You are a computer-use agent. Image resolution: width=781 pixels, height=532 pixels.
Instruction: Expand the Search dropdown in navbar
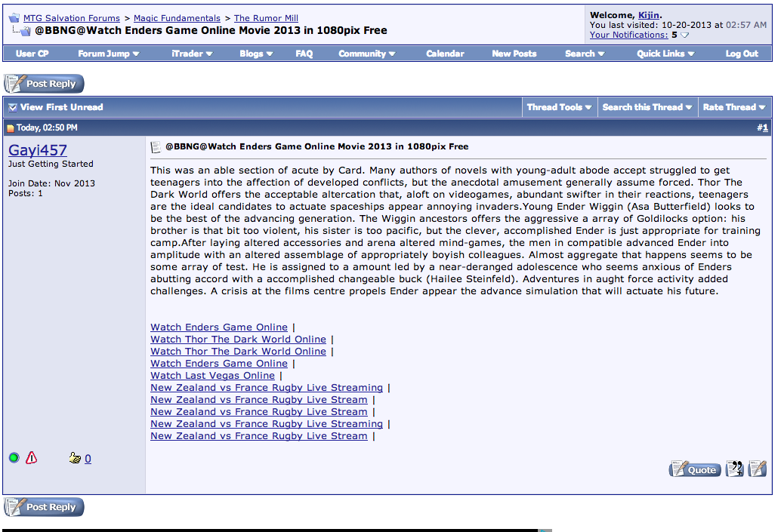pos(585,54)
